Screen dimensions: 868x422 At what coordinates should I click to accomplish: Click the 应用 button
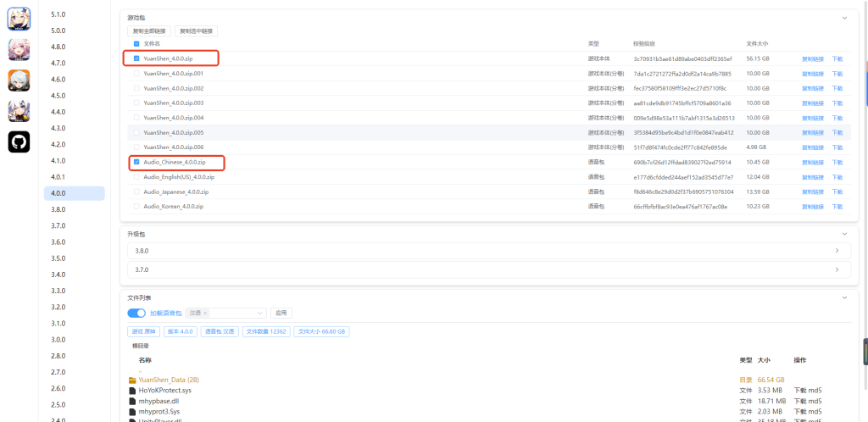281,313
